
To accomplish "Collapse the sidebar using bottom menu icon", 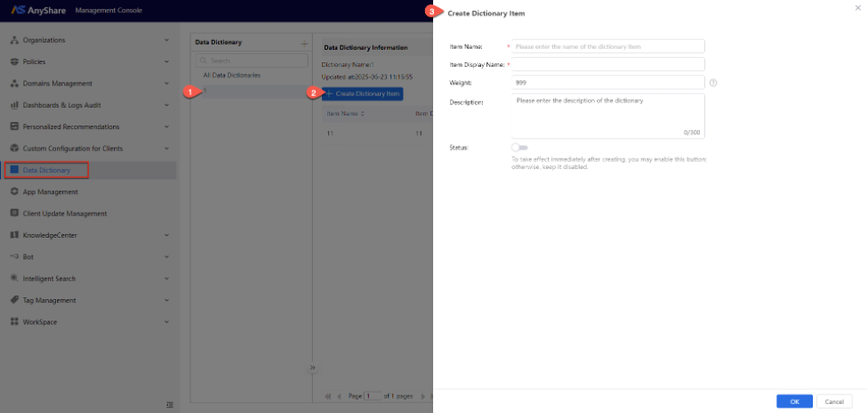I will (x=170, y=405).
